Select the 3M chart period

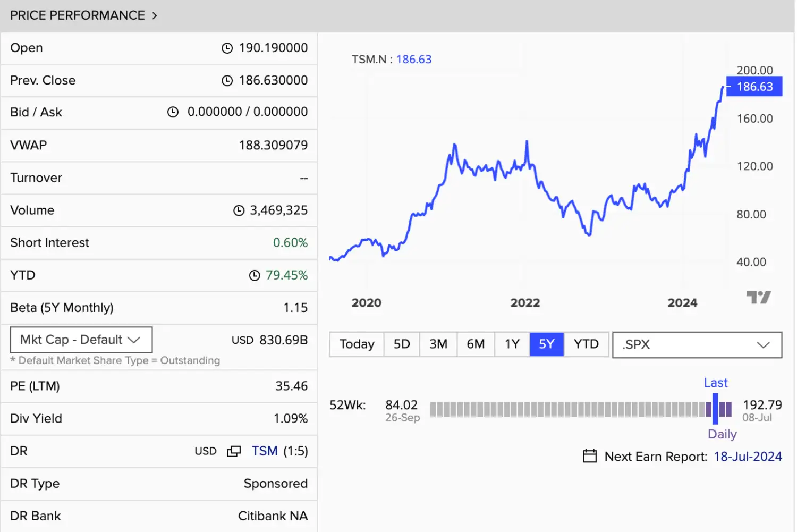[438, 344]
